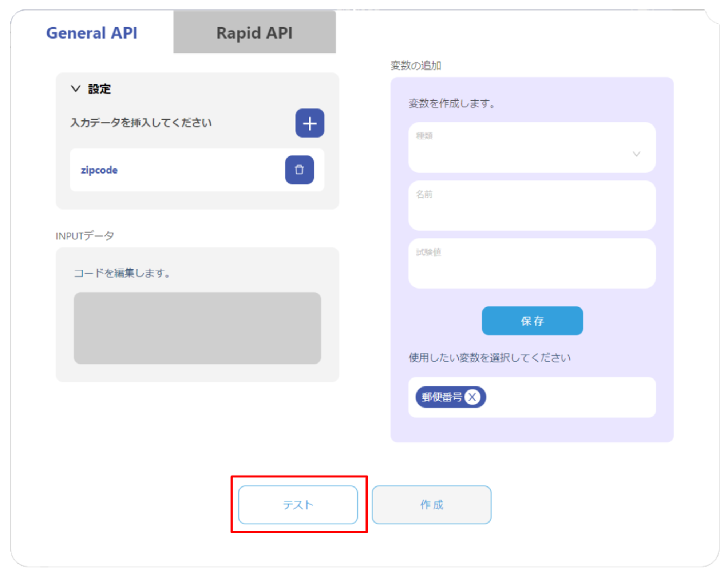Click the 設定 heading label
This screenshot has width=728, height=576.
(99, 89)
